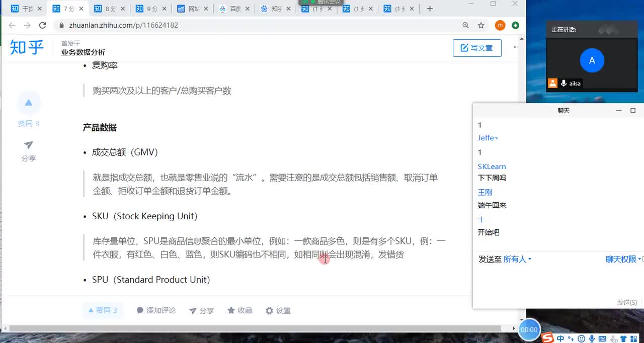This screenshot has height=343, width=644.
Task: Open the Sogou soft keyboard icon
Action: tap(602, 338)
